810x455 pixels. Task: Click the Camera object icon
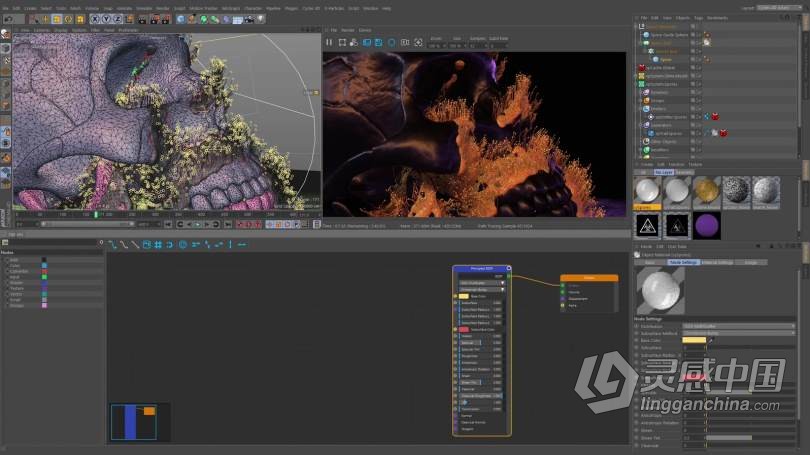(249, 19)
